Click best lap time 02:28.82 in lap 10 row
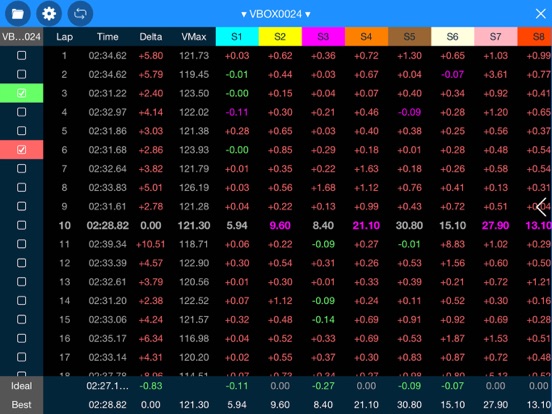Image resolution: width=552 pixels, height=414 pixels. tap(108, 225)
